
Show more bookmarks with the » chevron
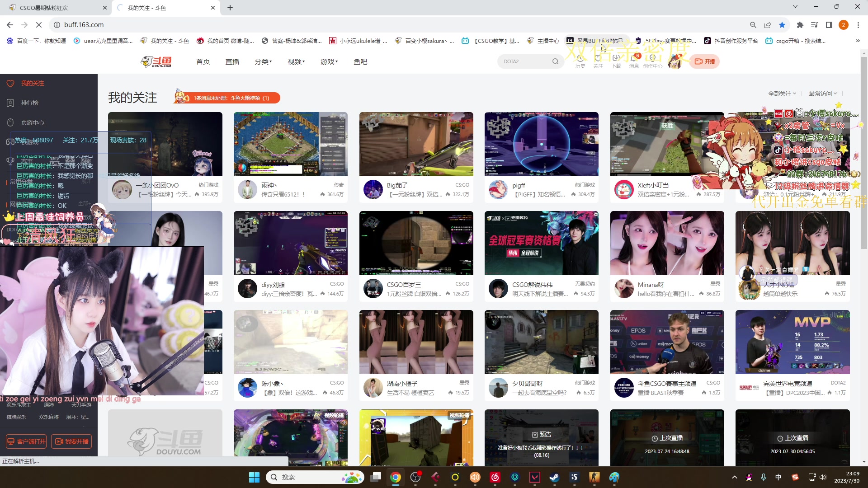click(858, 41)
